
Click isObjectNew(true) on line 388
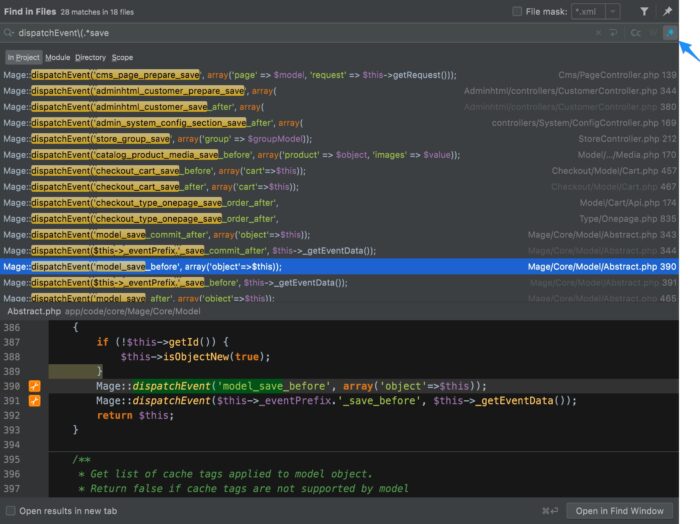[217, 357]
